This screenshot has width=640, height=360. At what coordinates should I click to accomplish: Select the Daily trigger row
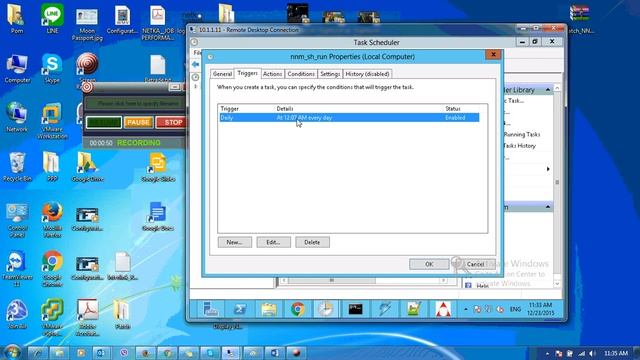[x=349, y=118]
